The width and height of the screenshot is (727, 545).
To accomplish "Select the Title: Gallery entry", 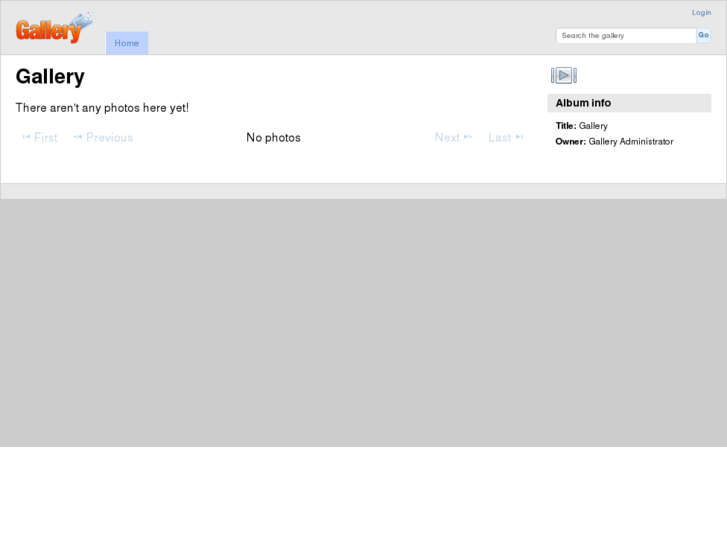I will [x=581, y=126].
